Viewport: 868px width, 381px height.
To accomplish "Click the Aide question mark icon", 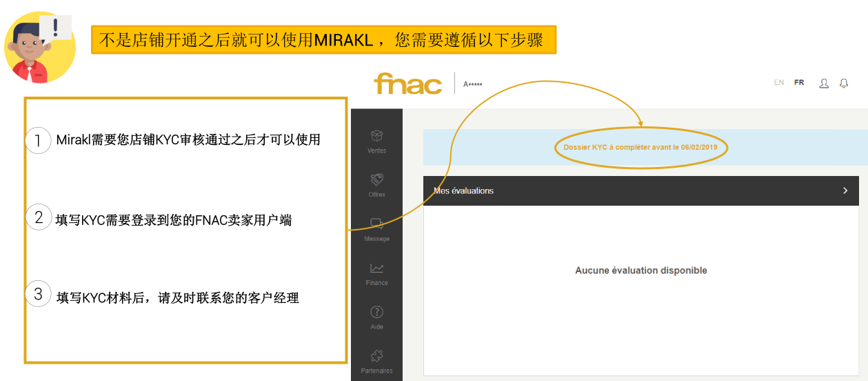I will [x=376, y=313].
